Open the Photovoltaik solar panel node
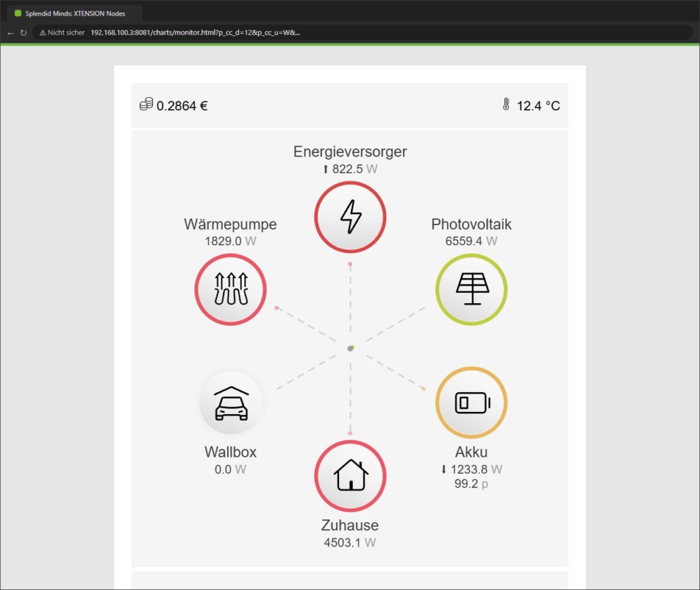Viewport: 700px width, 590px height. pos(472,290)
